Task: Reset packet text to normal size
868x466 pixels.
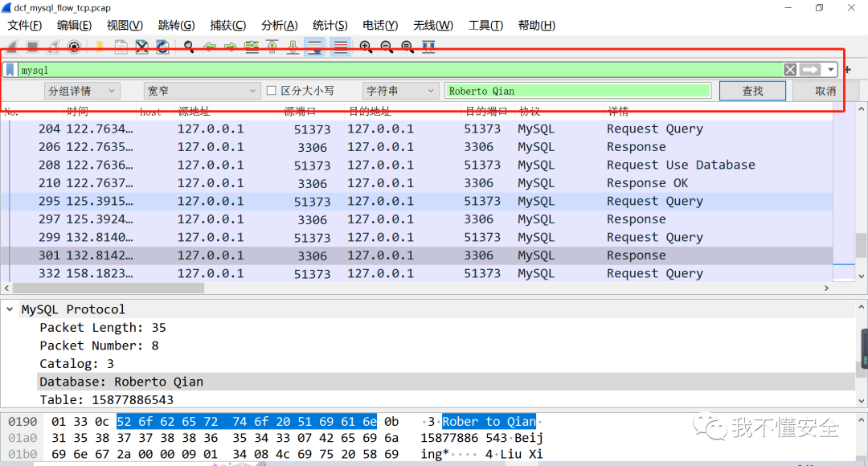Action: click(407, 47)
